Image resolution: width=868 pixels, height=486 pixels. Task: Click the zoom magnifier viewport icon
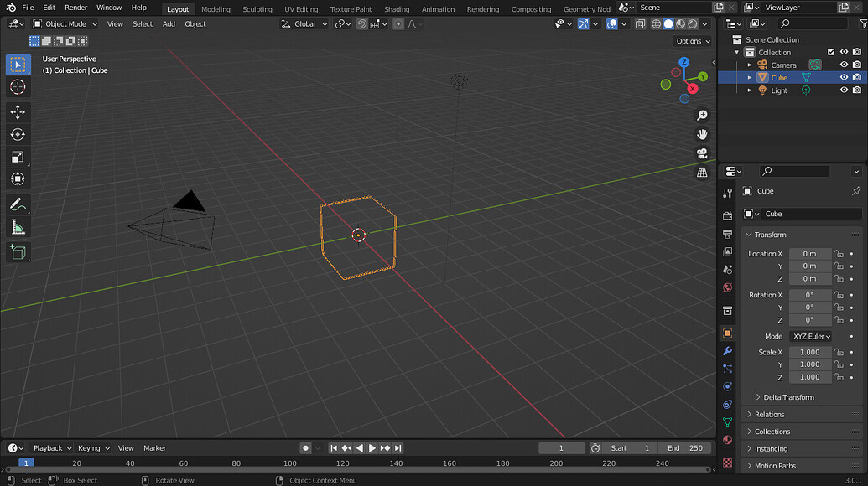[x=702, y=115]
